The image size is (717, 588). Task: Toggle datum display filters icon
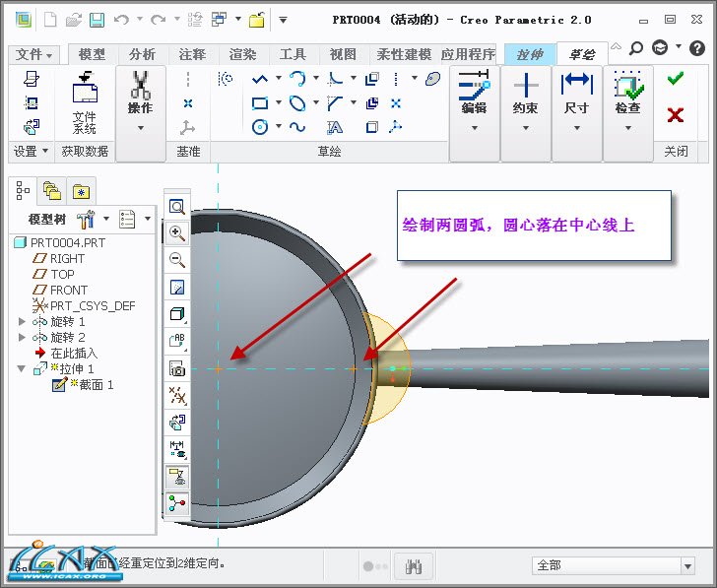click(177, 396)
